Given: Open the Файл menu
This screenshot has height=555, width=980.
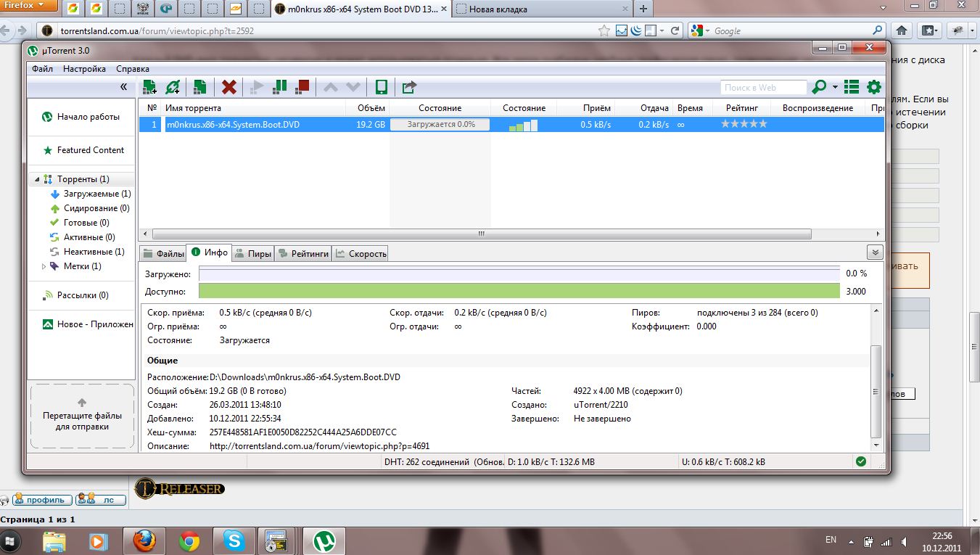Looking at the screenshot, I should click(42, 69).
